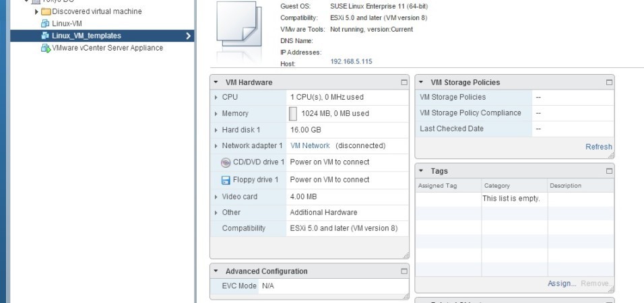644x303 pixels.
Task: Click the '1 CPU(s), 0 MHz used' value
Action: point(327,98)
